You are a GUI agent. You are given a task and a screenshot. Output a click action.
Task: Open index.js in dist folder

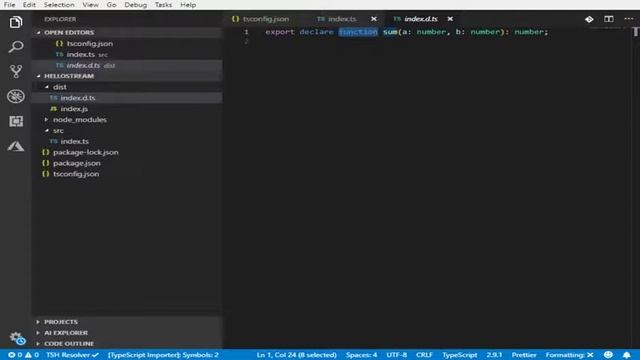(x=127, y=109)
